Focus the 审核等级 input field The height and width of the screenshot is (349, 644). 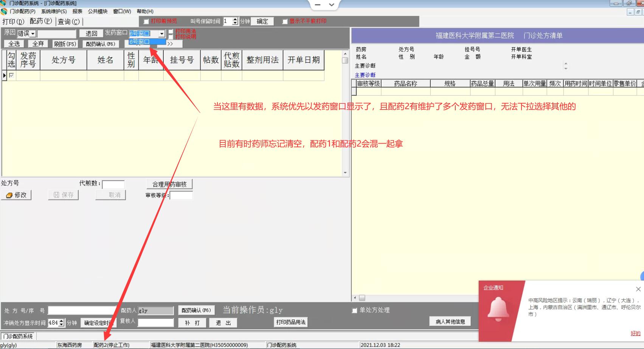tap(181, 195)
